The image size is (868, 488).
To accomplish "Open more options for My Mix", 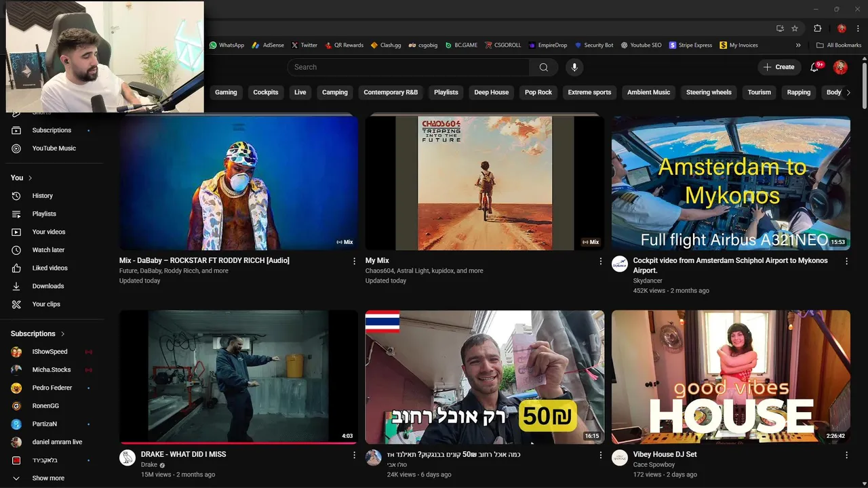I will click(x=600, y=261).
